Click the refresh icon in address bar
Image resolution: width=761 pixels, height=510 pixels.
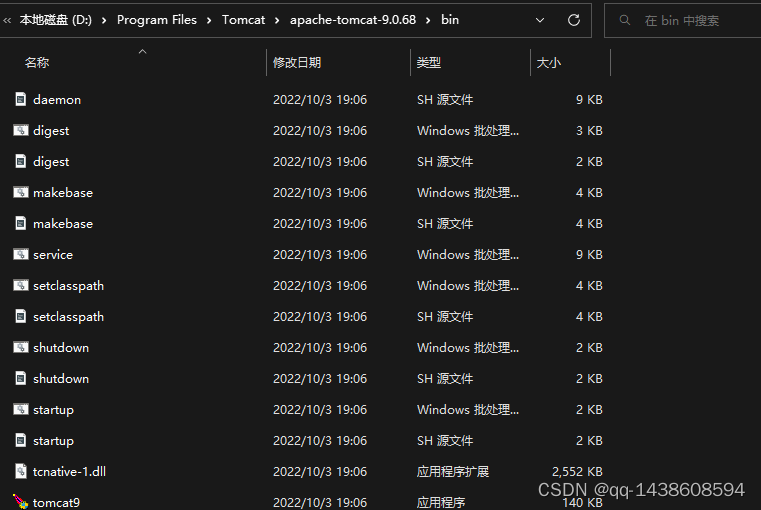(x=574, y=20)
